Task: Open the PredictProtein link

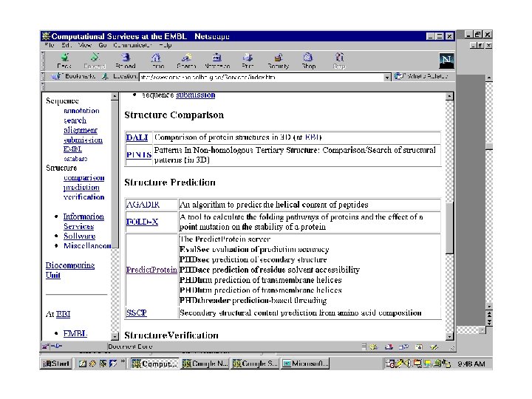Action: [x=151, y=270]
